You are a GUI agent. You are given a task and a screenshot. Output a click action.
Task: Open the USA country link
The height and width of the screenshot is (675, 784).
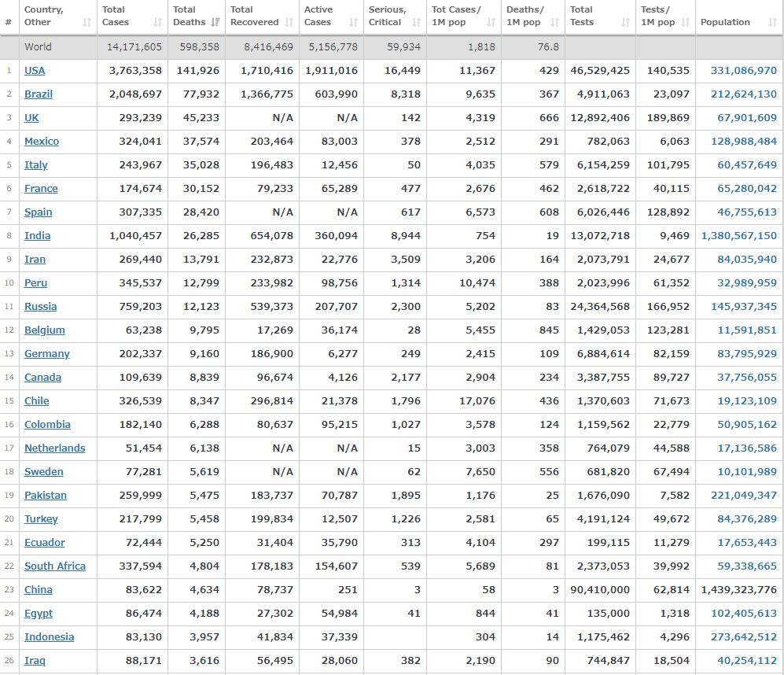tap(35, 71)
